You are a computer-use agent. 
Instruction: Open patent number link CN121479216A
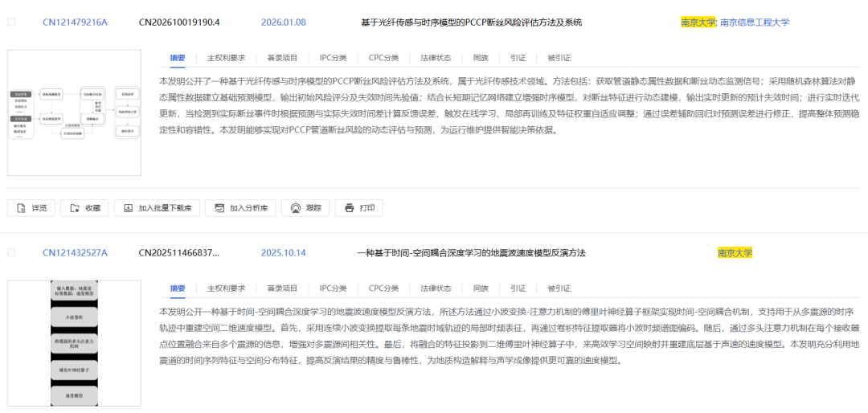(x=75, y=22)
